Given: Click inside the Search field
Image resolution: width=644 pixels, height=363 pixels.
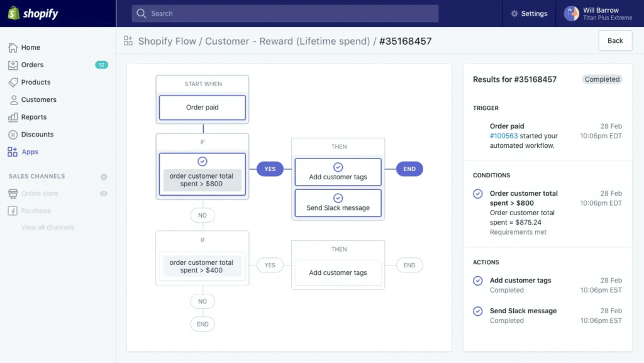Looking at the screenshot, I should click(x=283, y=13).
